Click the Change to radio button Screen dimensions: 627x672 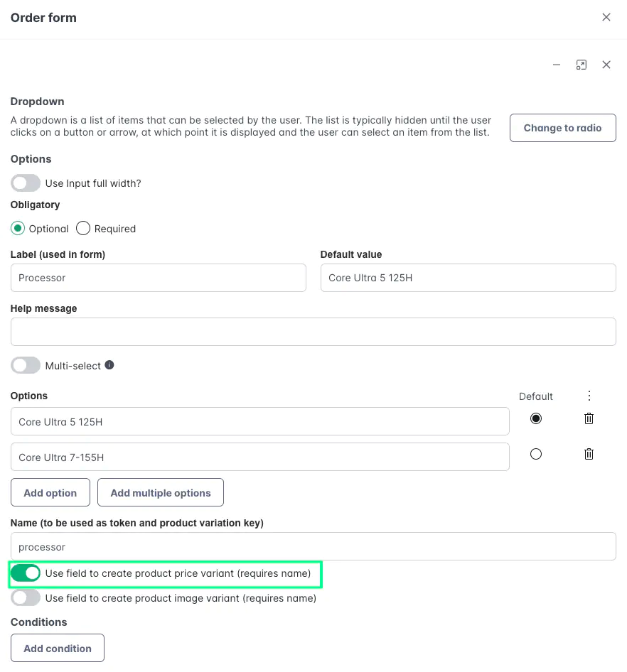click(563, 128)
